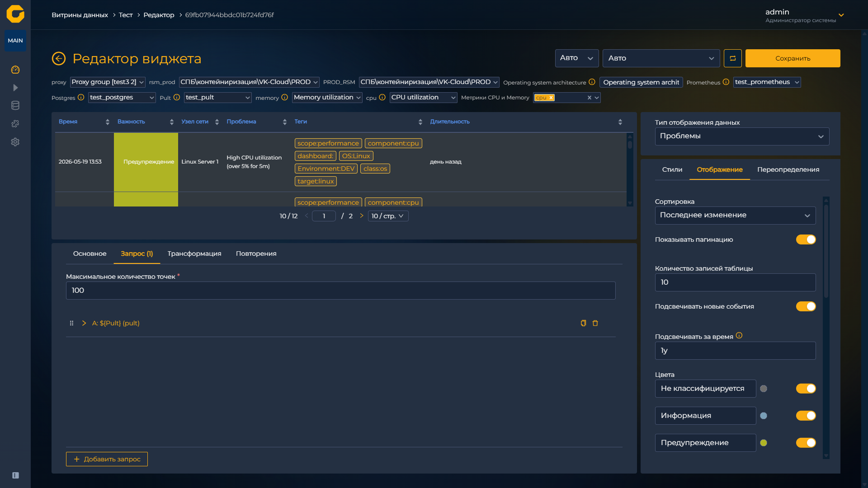
Task: Delete query A with trash icon
Action: pos(595,323)
